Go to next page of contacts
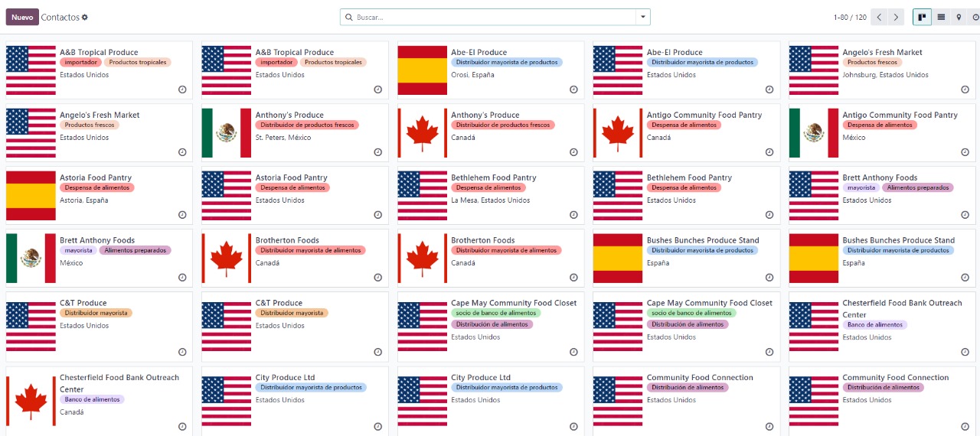Image resolution: width=980 pixels, height=436 pixels. tap(897, 17)
